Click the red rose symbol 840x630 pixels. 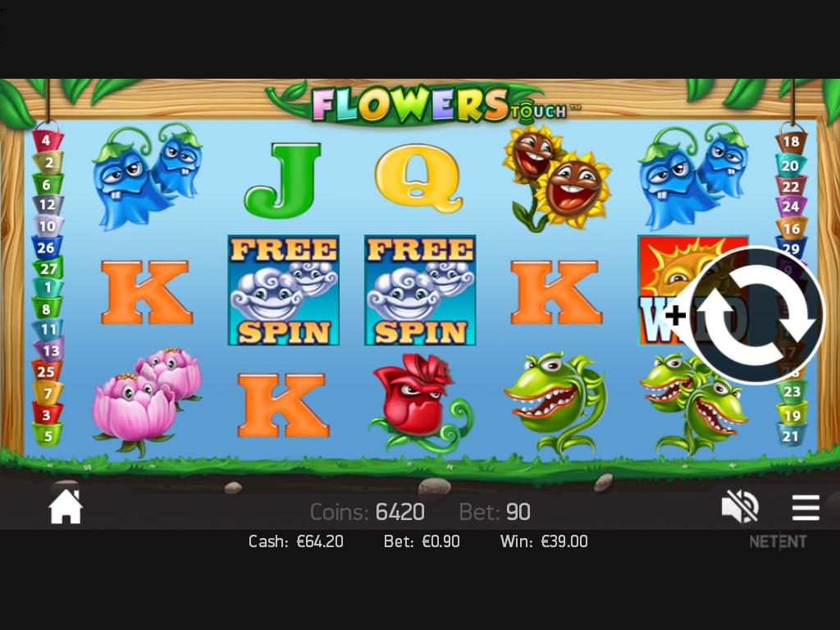coord(421,403)
